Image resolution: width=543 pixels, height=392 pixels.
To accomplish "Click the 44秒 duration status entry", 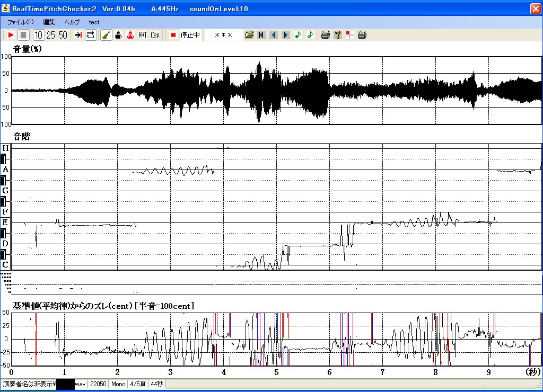I will click(x=157, y=384).
